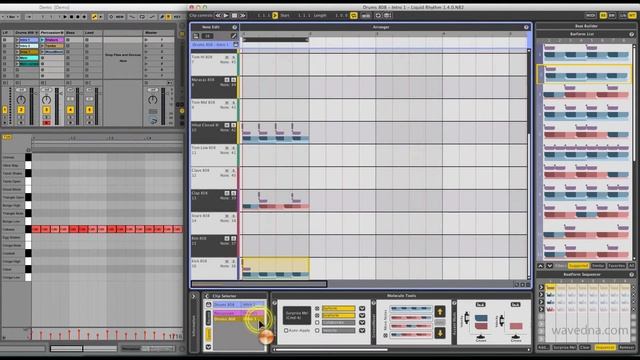Select the first BarForm pattern in list
640x360 pixels.
click(x=584, y=53)
